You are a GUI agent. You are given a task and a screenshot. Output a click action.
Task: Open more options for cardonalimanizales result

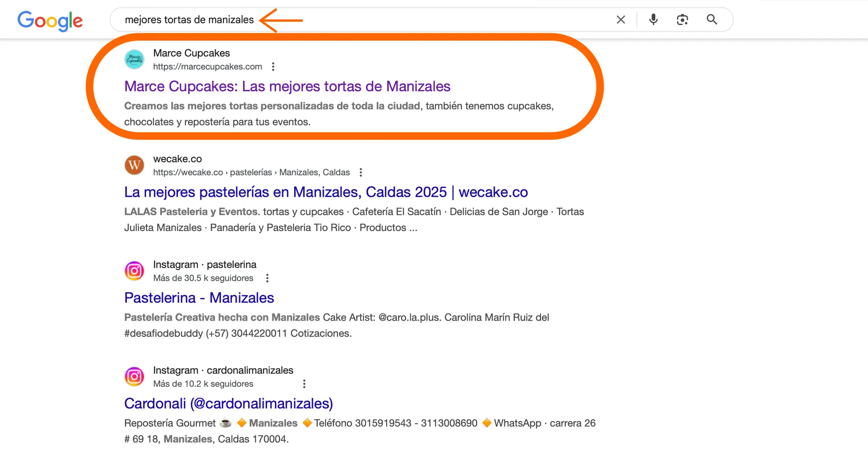304,384
